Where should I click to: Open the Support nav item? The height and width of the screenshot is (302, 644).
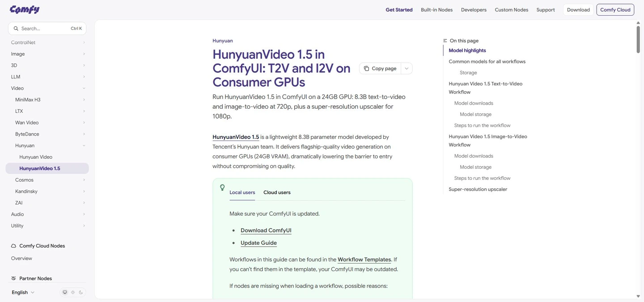point(546,10)
